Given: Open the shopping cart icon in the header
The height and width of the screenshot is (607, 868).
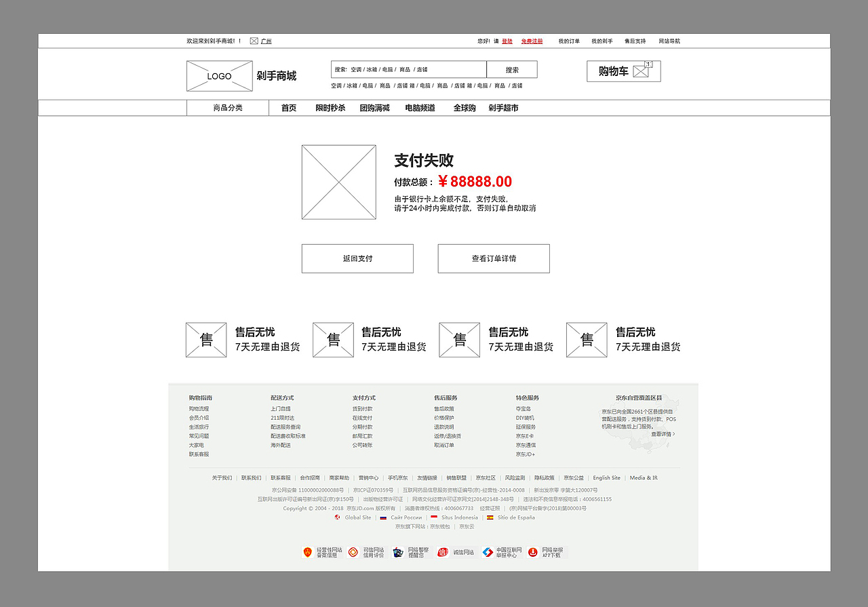Looking at the screenshot, I should (642, 71).
